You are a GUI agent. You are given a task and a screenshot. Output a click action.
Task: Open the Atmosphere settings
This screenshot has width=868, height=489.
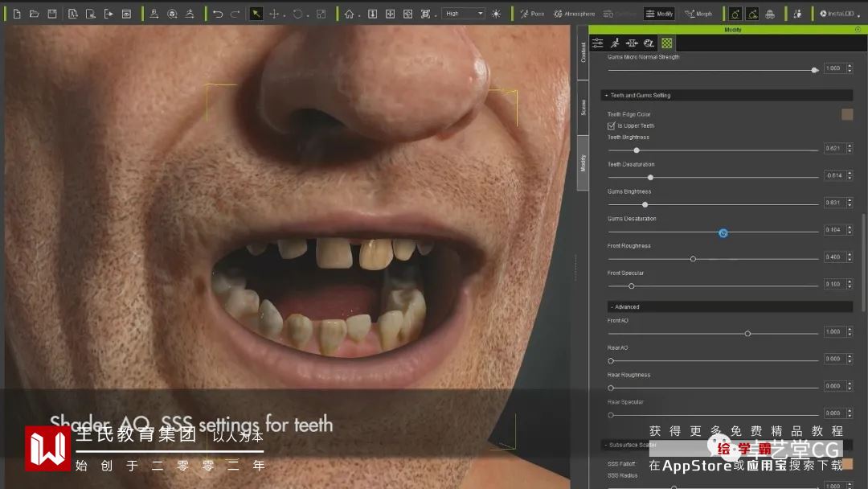click(574, 14)
